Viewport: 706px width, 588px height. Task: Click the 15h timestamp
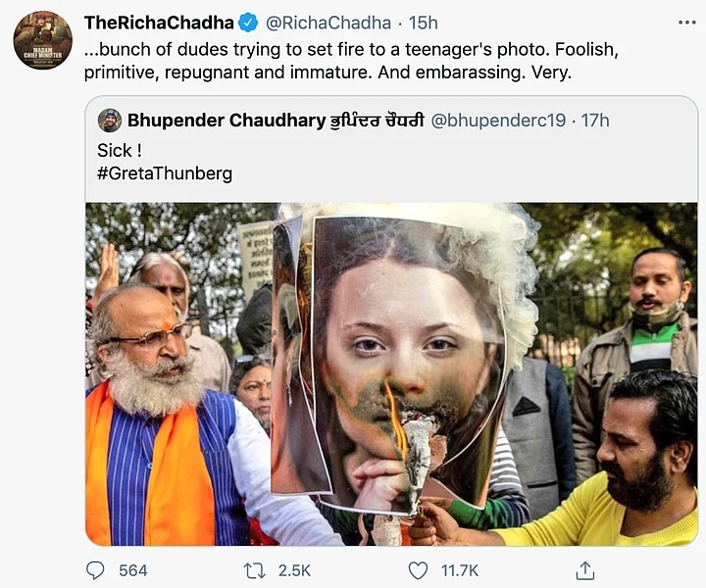(x=423, y=23)
